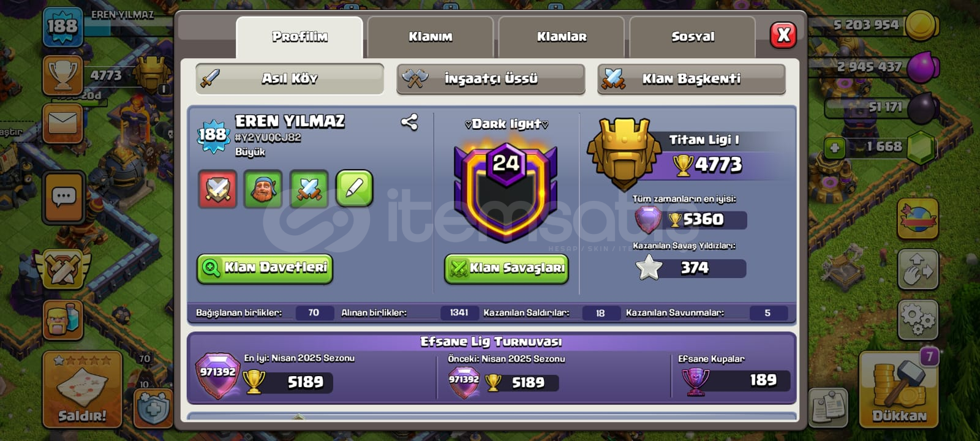Open the Sosyal tab
This screenshot has height=441, width=980.
click(x=692, y=37)
